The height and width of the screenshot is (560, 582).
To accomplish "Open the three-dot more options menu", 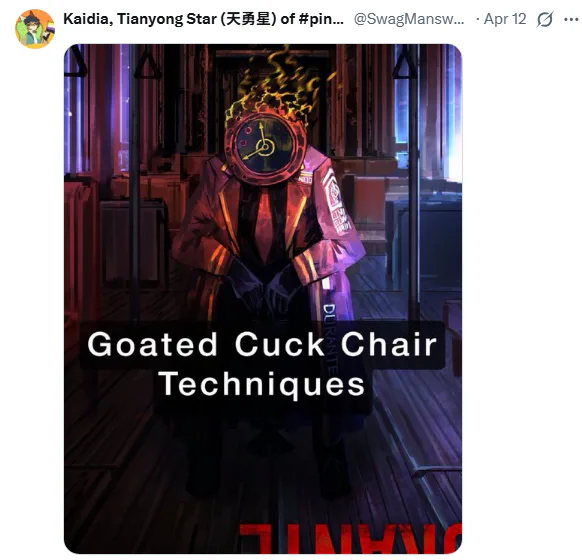I will (x=570, y=19).
